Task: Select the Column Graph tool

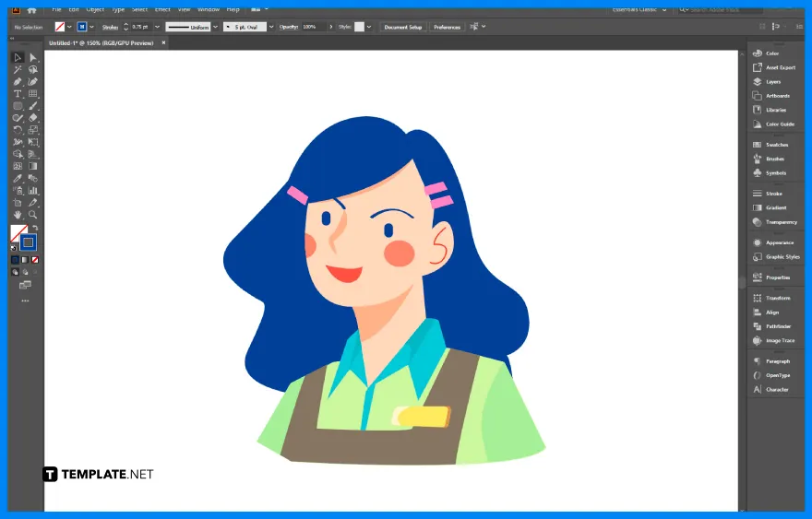Action: coord(33,191)
